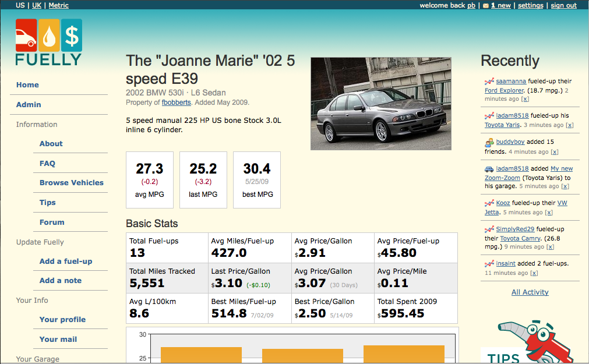
Task: Open the Forum
Action: [x=52, y=222]
